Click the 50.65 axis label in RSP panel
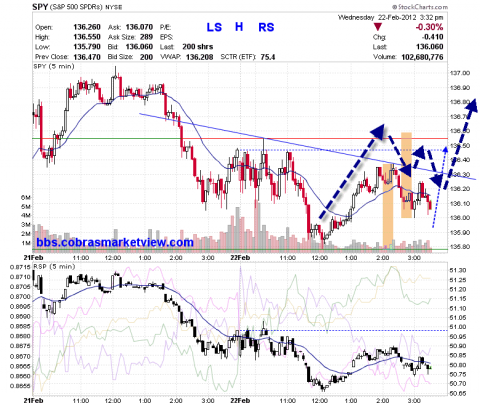480x406 pixels. pos(458,394)
